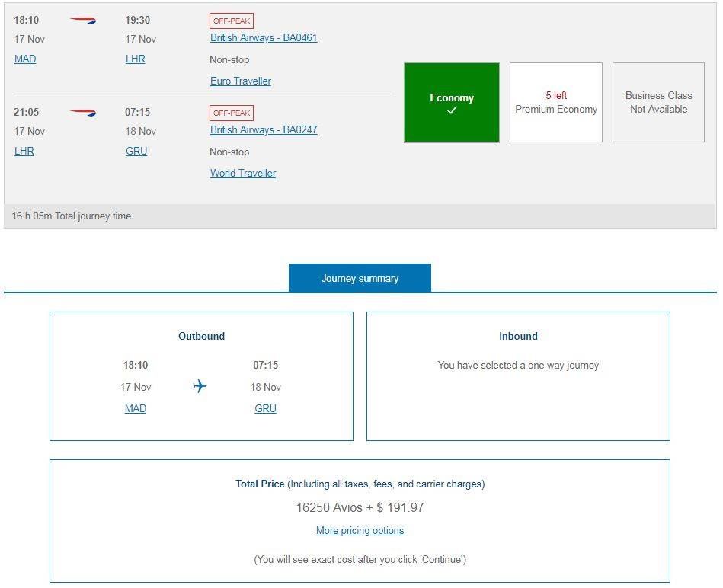Image resolution: width=723 pixels, height=588 pixels.
Task: Click the OFF-PEAK badge for flight BA0461
Action: [x=232, y=21]
